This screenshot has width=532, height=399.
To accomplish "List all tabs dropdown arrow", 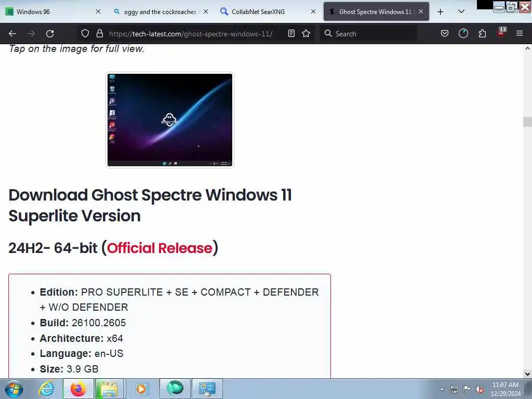I will pyautogui.click(x=461, y=11).
